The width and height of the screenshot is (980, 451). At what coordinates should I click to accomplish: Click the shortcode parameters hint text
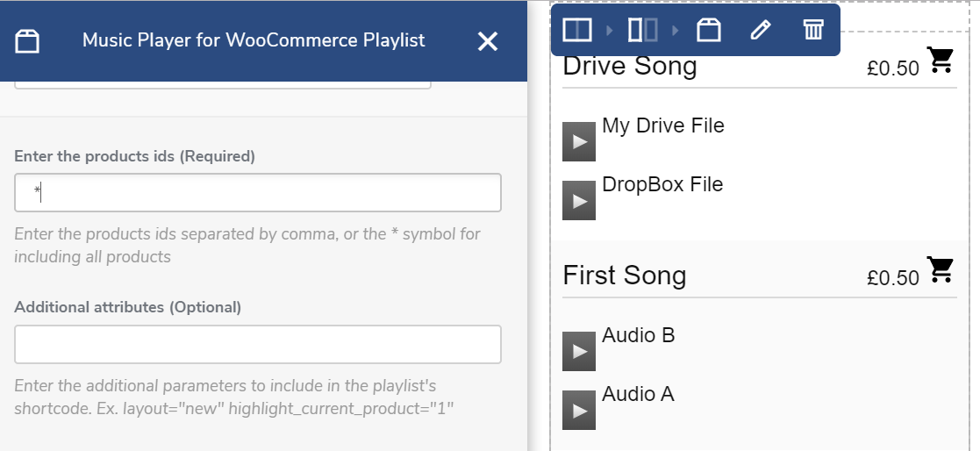[233, 397]
